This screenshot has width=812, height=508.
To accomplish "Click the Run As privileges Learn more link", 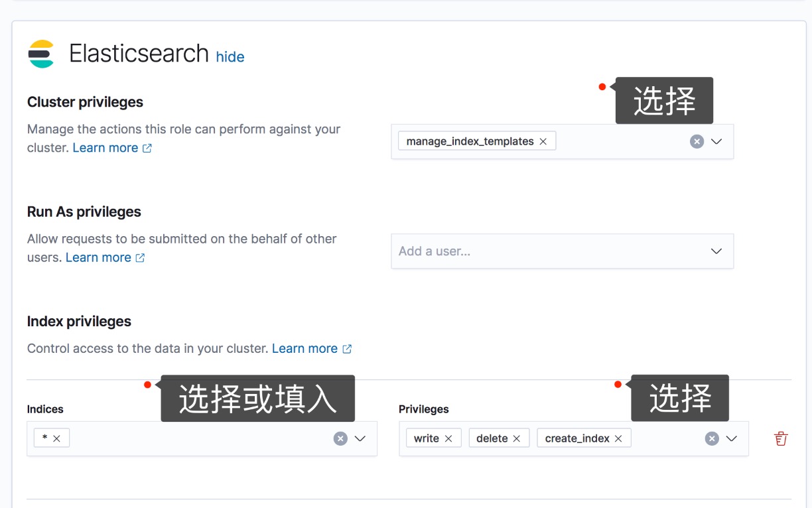I will 98,257.
